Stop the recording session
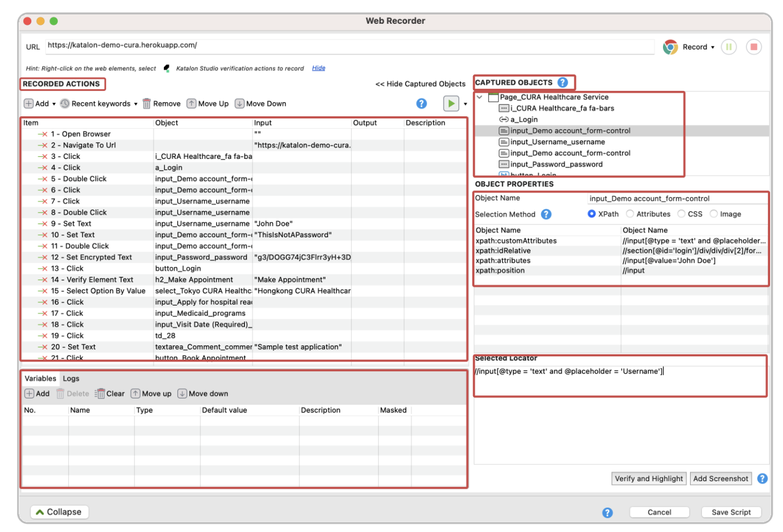Screen dimensions: 783x532 pyautogui.click(x=754, y=46)
